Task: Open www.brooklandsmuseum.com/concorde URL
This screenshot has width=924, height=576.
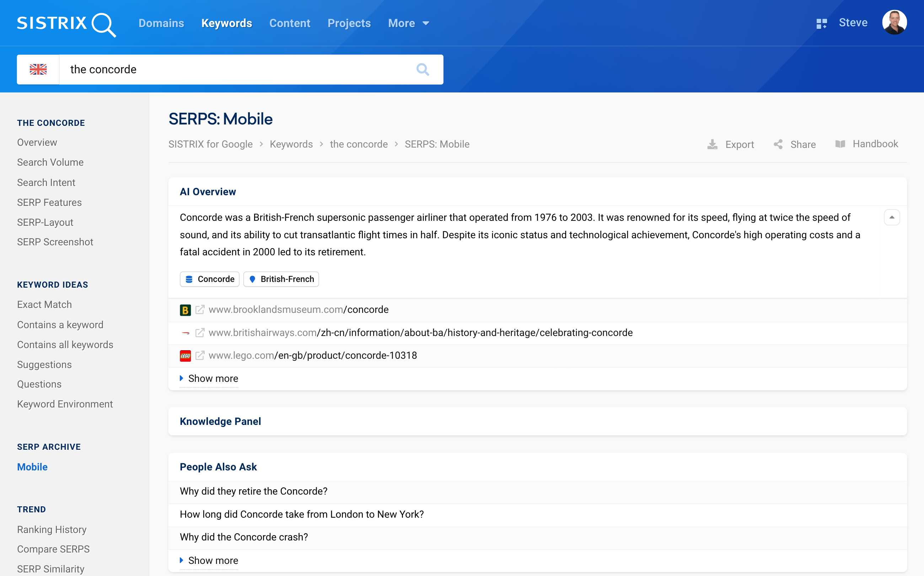Action: pos(299,310)
